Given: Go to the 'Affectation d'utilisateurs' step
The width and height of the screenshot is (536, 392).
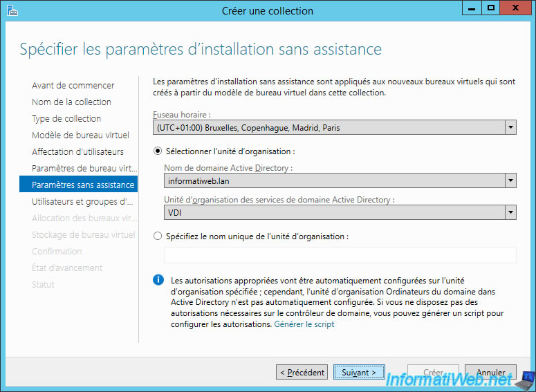Looking at the screenshot, I should tap(77, 151).
